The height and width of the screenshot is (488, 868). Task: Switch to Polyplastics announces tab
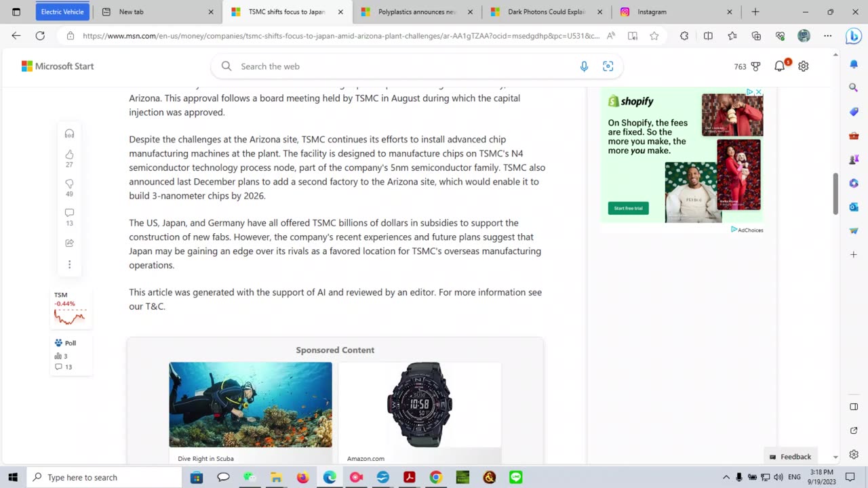pyautogui.click(x=418, y=12)
